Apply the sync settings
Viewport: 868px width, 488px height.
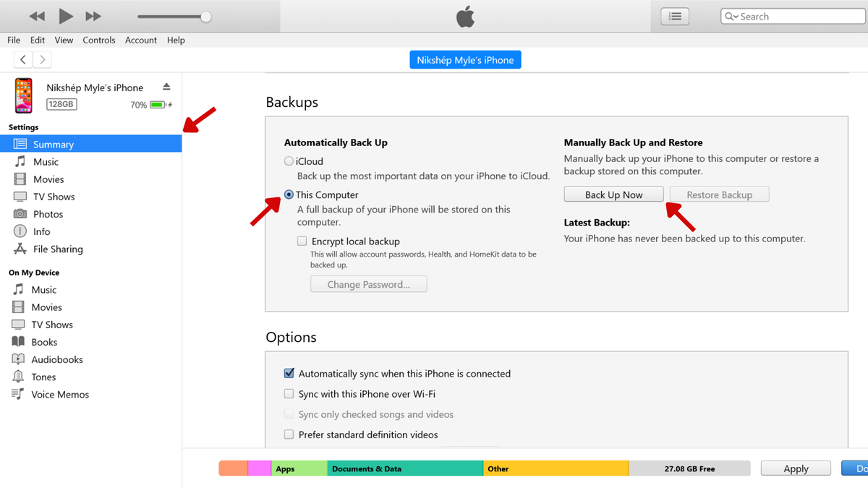tap(795, 468)
